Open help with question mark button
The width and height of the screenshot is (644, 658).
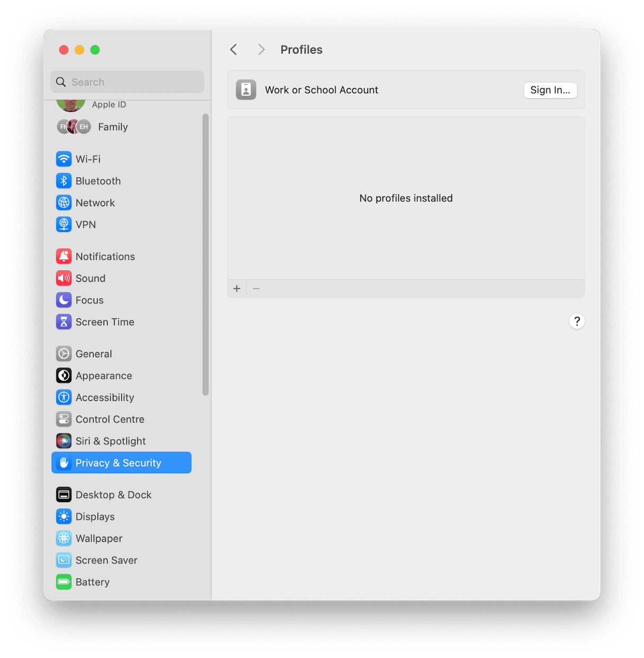tap(577, 322)
